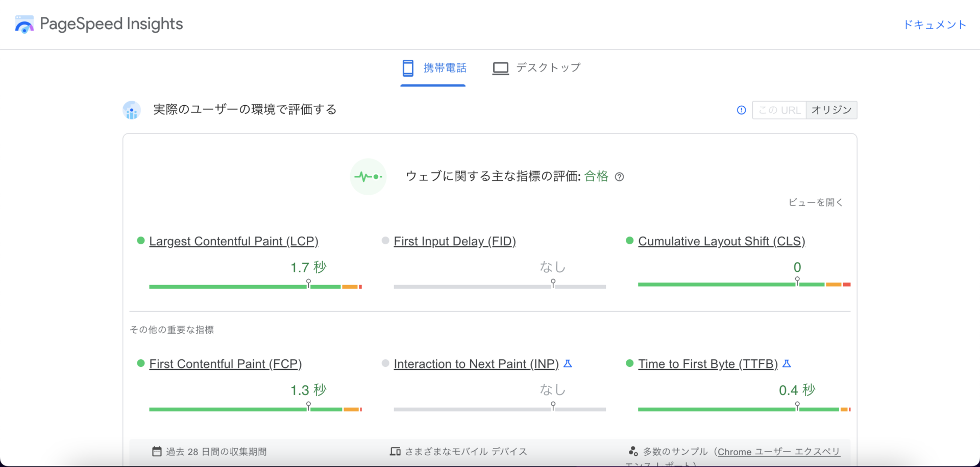980x467 pixels.
Task: Click the TTFB value 0.4 秒
Action: click(797, 390)
